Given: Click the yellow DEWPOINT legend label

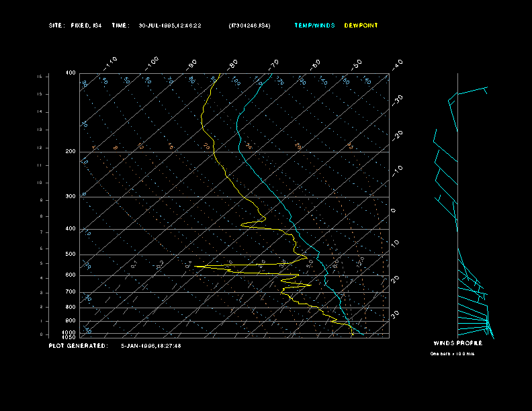Looking at the screenshot, I should pyautogui.click(x=361, y=26).
